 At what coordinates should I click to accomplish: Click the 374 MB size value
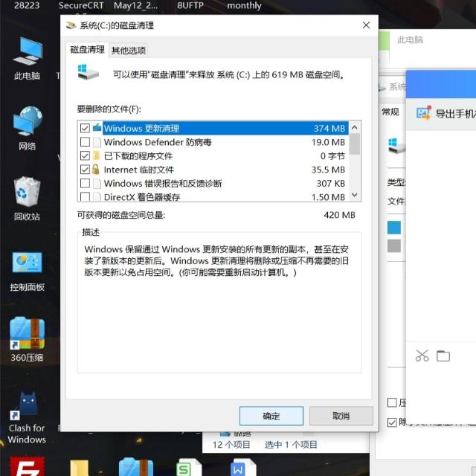(x=329, y=129)
